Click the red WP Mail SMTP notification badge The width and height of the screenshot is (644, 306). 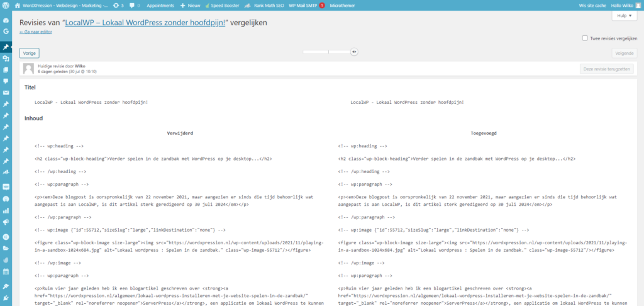(x=321, y=6)
